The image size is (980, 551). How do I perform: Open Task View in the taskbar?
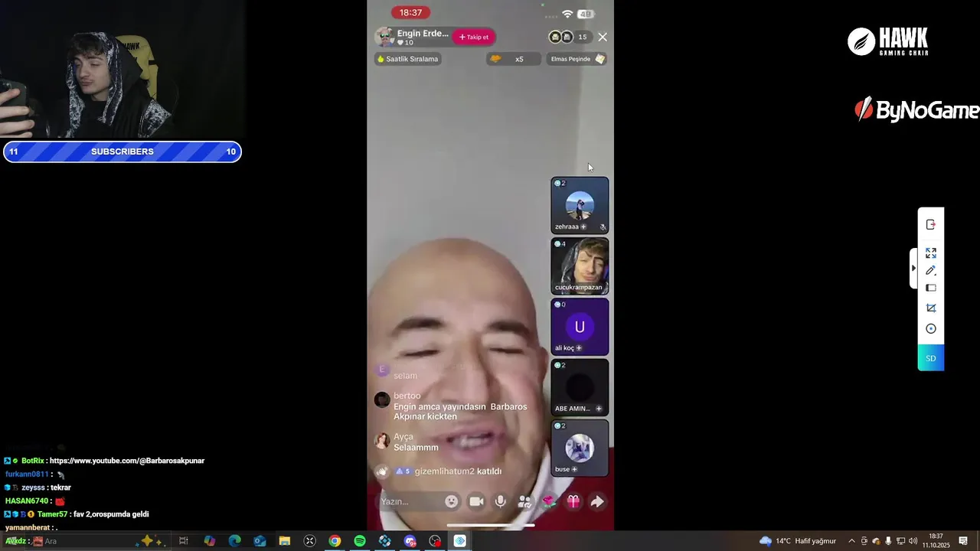[184, 541]
